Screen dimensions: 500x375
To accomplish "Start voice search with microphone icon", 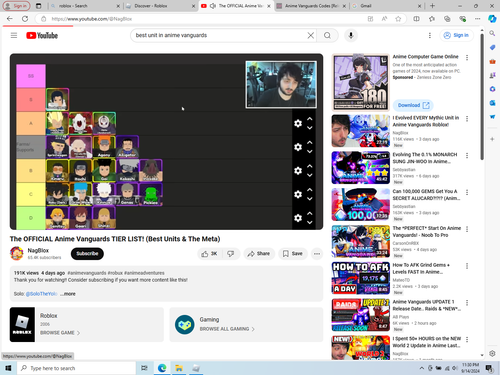I will tap(351, 35).
